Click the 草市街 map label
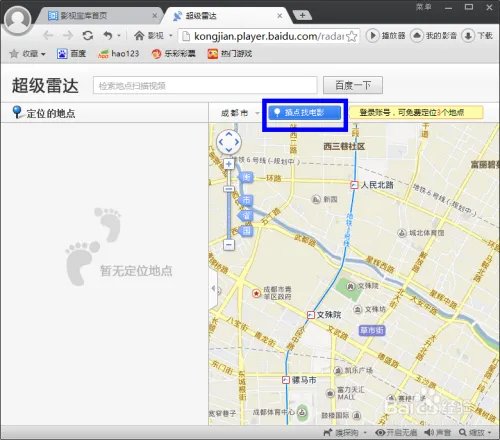The image size is (500, 440). click(x=372, y=330)
